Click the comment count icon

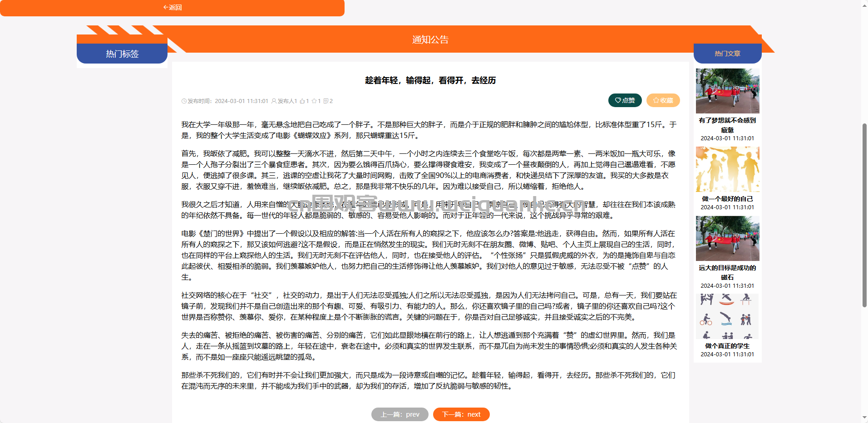(326, 101)
